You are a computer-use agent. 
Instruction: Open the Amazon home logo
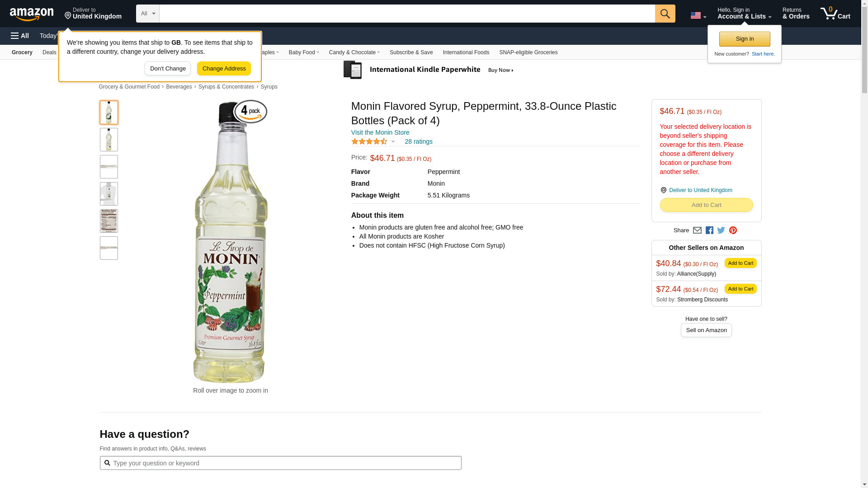click(32, 14)
